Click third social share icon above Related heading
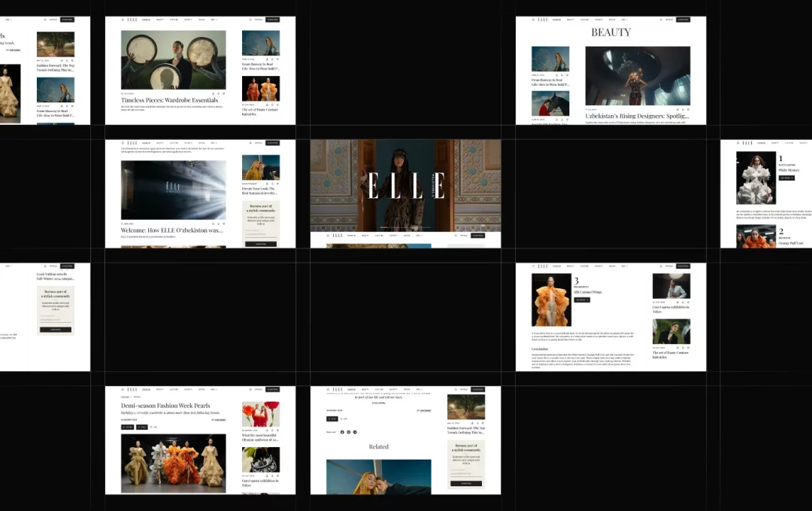Viewport: 812px width, 511px height. point(355,432)
